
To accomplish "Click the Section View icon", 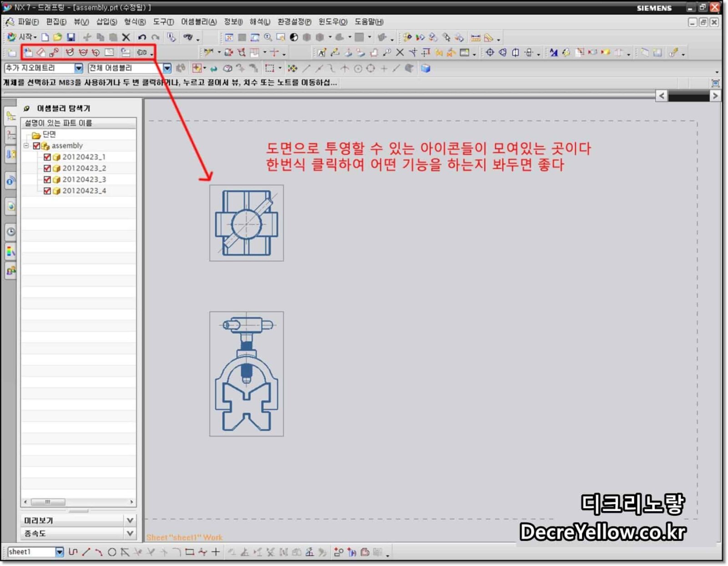I will coord(70,53).
